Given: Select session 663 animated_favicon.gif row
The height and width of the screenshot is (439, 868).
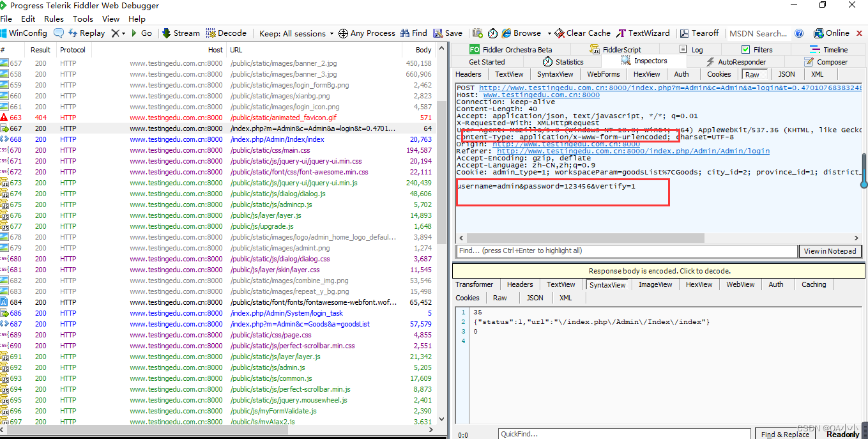Looking at the screenshot, I should click(218, 118).
